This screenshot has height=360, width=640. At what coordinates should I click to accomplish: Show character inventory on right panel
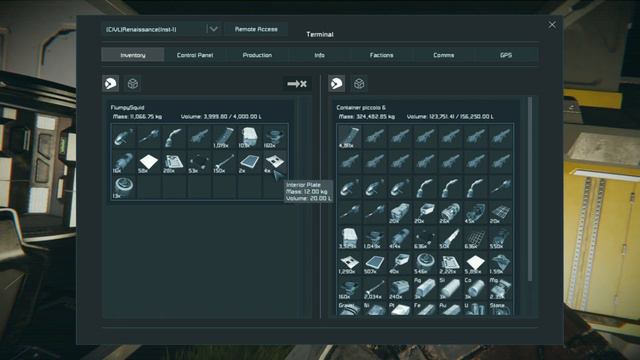(337, 84)
